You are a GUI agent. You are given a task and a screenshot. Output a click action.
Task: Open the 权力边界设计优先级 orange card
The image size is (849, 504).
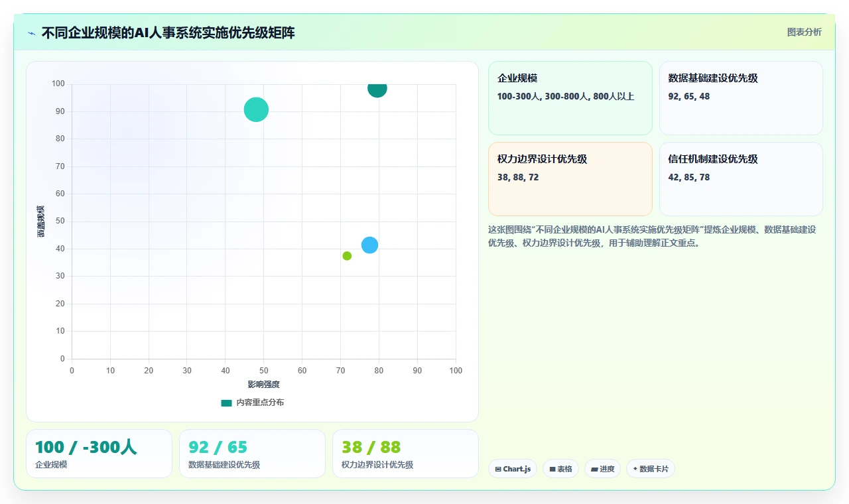click(570, 179)
